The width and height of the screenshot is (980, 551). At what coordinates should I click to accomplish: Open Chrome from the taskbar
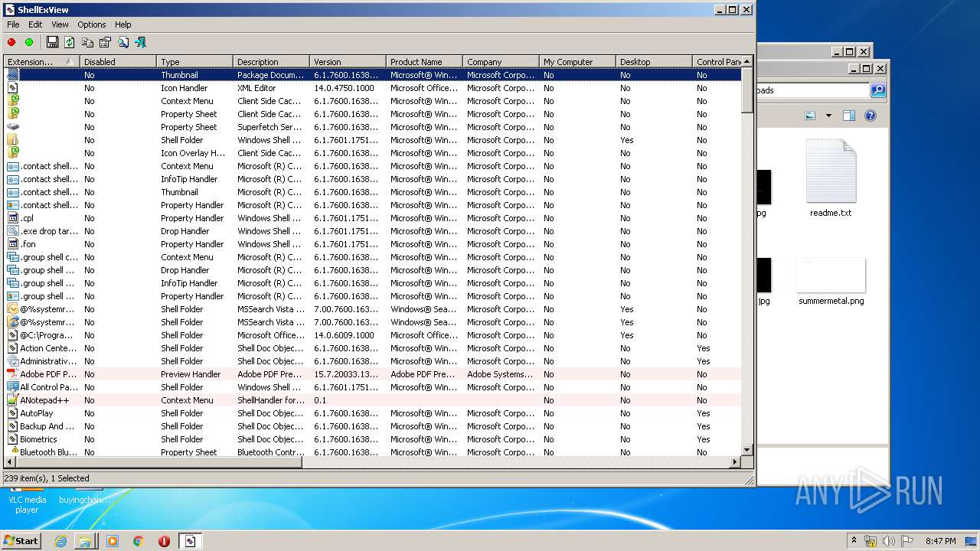click(x=138, y=541)
